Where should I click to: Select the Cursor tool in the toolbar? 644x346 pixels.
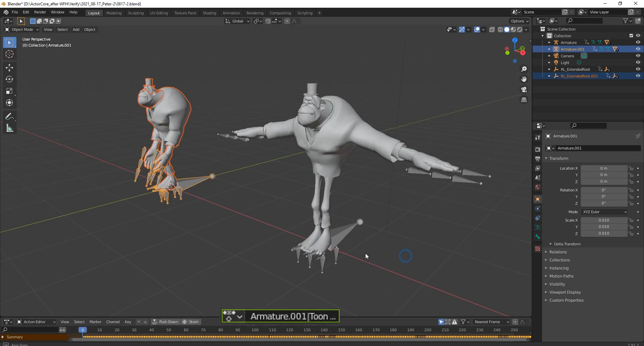[9, 54]
